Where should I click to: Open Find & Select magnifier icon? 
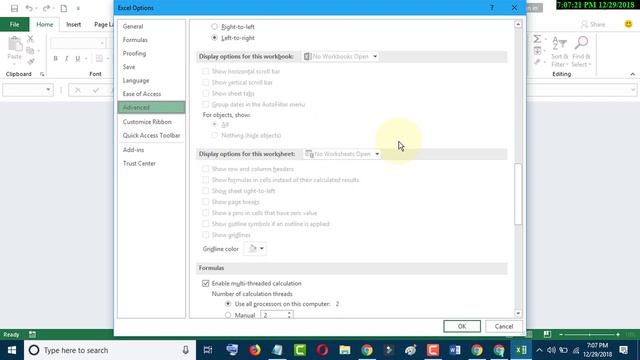(581, 51)
